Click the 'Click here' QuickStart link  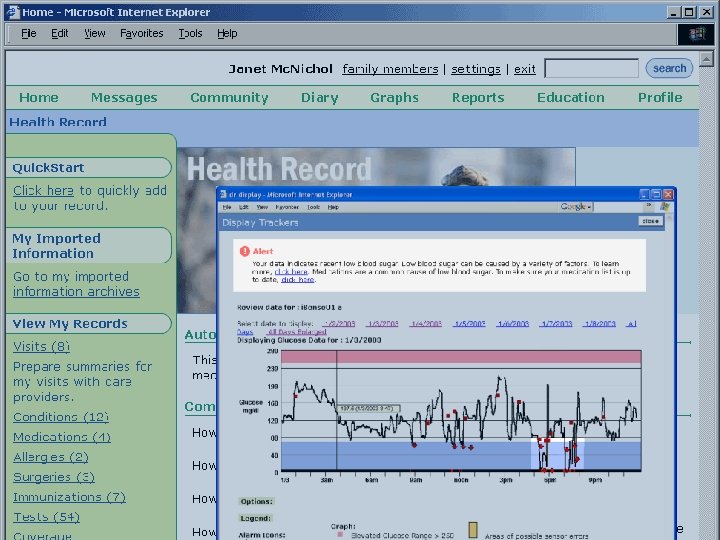pyautogui.click(x=43, y=191)
